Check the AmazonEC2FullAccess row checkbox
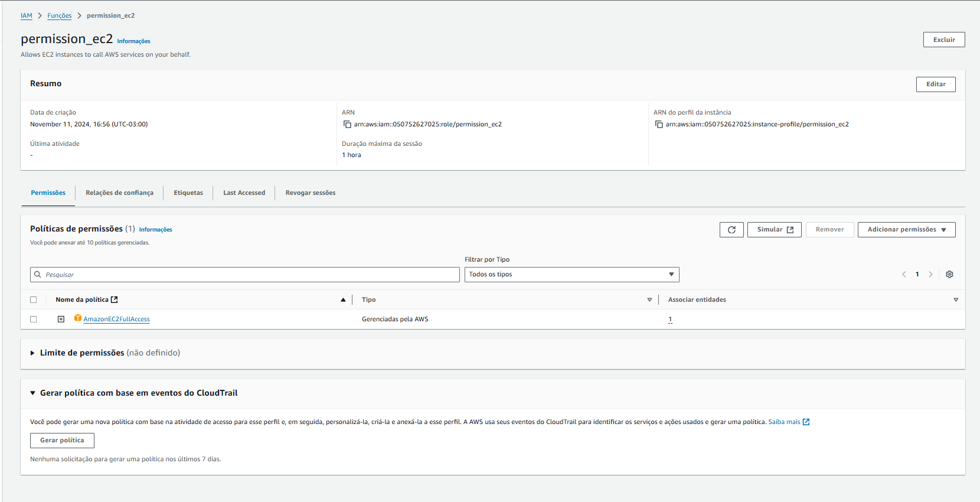The image size is (980, 502). [x=34, y=320]
